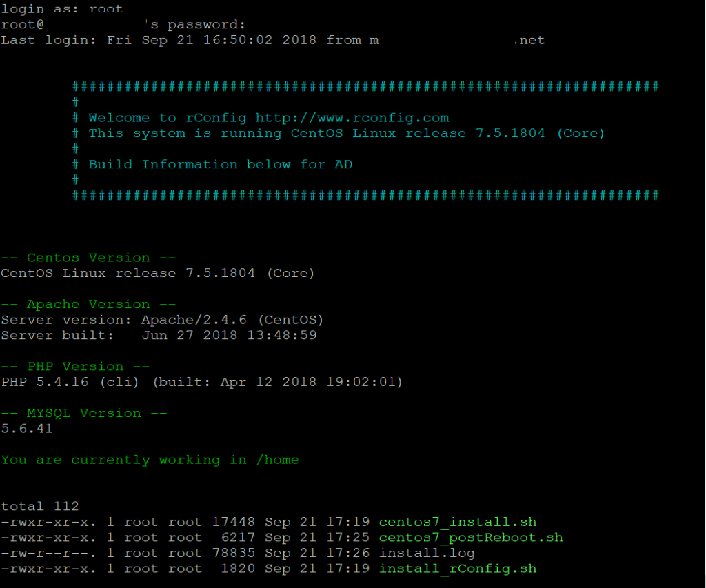The width and height of the screenshot is (706, 588).
Task: Click the install.log file name
Action: (x=427, y=553)
